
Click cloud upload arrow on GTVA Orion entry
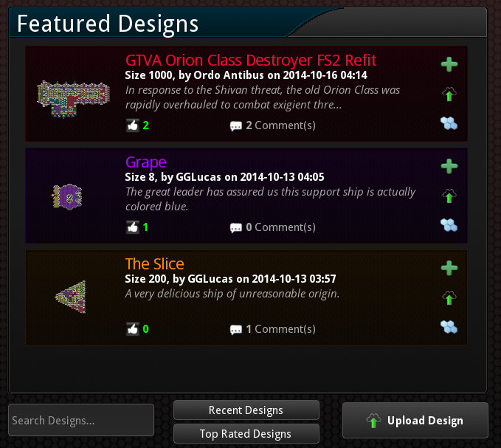point(449,94)
